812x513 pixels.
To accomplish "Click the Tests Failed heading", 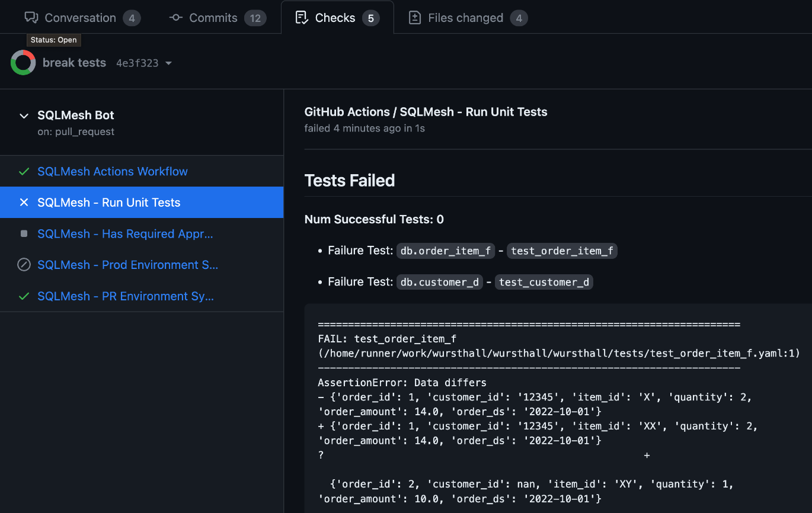I will tap(350, 180).
